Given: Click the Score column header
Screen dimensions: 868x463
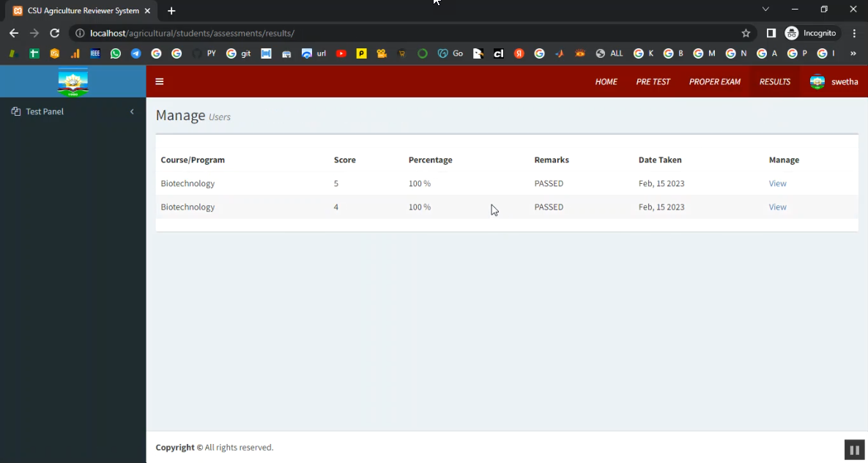Looking at the screenshot, I should click(345, 160).
